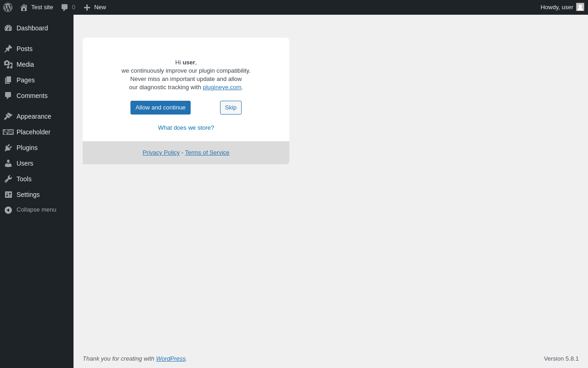Open the Tools menu label
The height and width of the screenshot is (368, 588).
24,179
